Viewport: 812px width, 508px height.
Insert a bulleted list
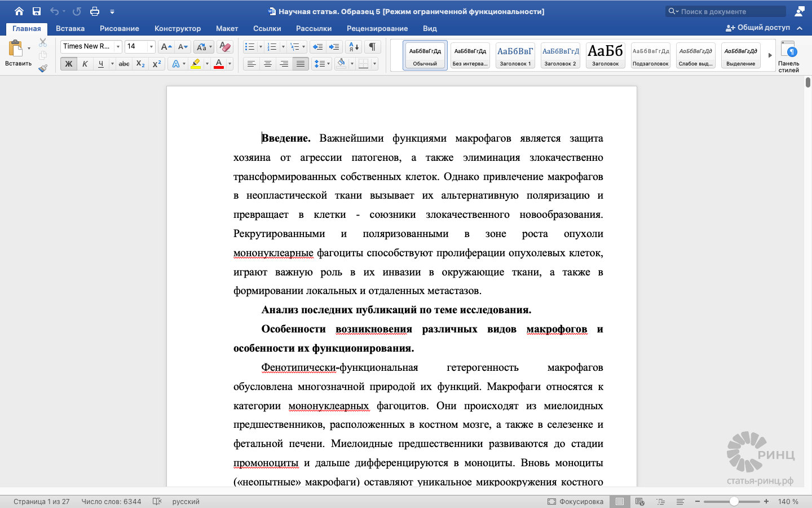pyautogui.click(x=250, y=47)
